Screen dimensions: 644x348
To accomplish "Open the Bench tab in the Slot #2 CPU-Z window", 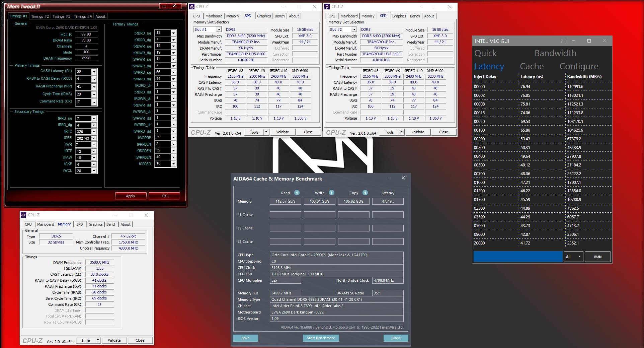I will [415, 16].
